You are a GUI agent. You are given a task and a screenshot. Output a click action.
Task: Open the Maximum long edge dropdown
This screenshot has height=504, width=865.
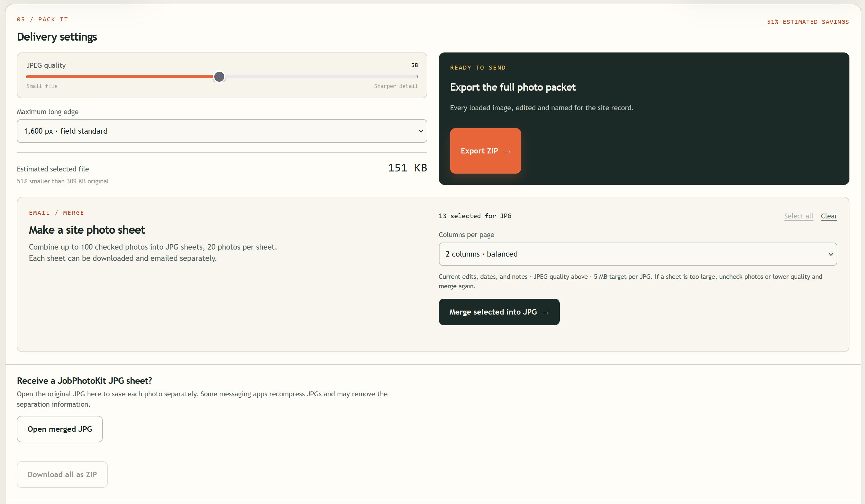222,131
